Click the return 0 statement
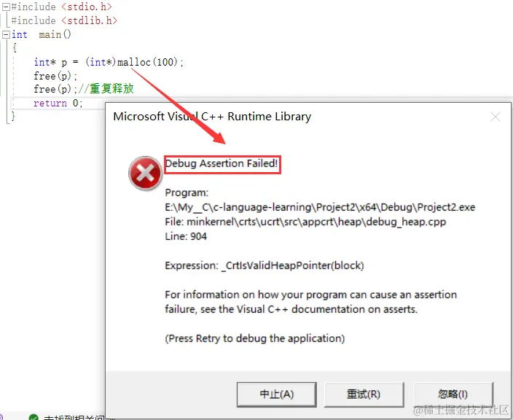This screenshot has height=420, width=513. click(58, 103)
